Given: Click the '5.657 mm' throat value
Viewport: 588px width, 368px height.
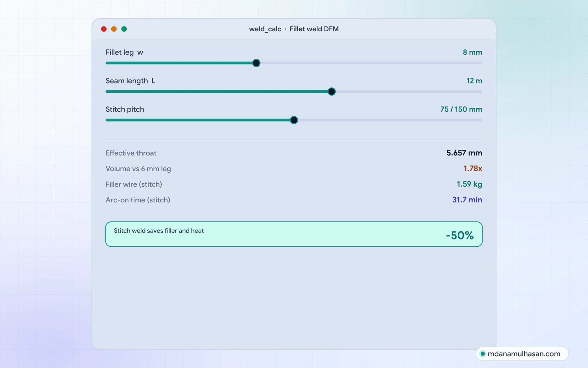Looking at the screenshot, I should [464, 153].
